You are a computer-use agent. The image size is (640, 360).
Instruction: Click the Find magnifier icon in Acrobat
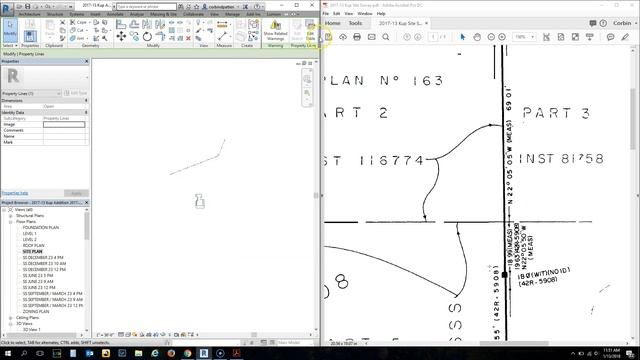click(386, 37)
